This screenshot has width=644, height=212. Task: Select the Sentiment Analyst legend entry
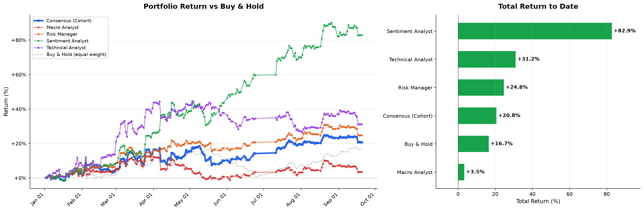pos(61,41)
